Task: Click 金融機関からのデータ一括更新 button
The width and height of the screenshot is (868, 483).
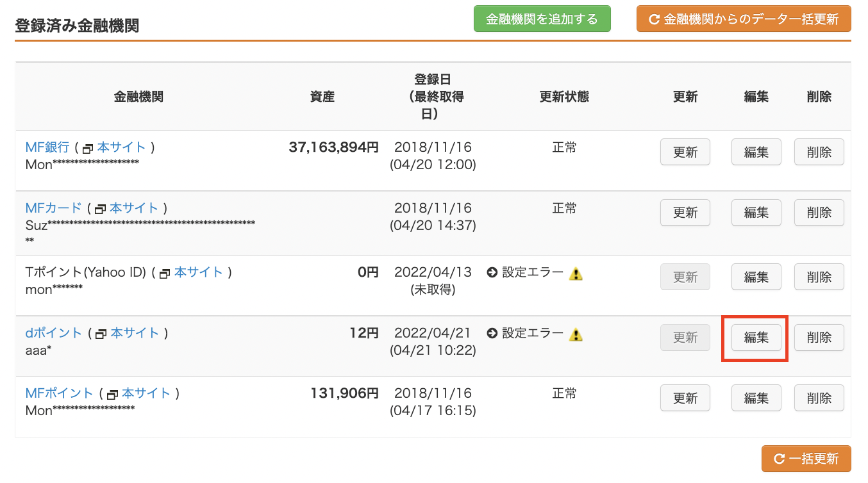Action: [744, 19]
